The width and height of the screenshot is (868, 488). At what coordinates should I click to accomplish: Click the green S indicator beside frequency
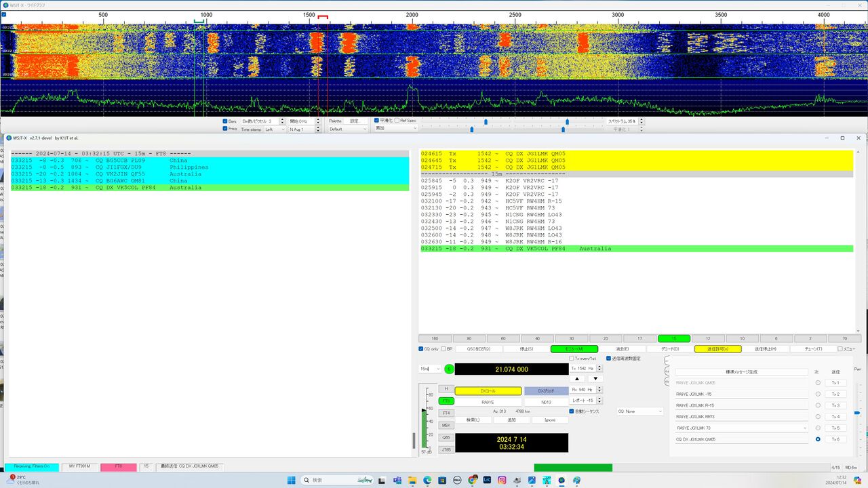click(x=449, y=369)
